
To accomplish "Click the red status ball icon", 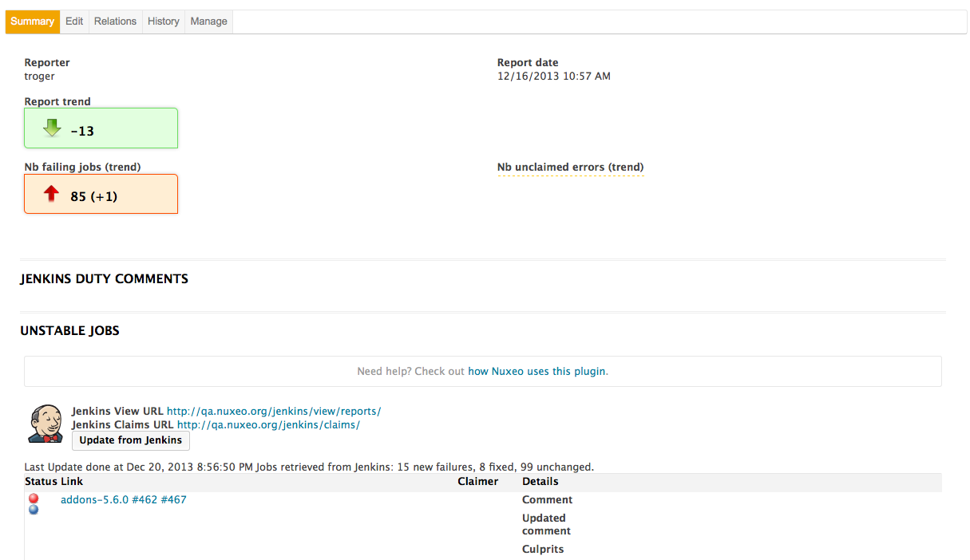I will pyautogui.click(x=34, y=499).
